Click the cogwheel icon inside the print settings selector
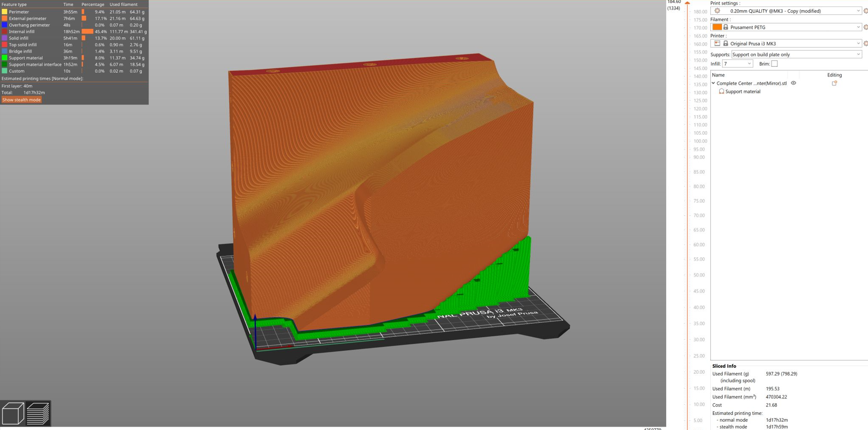The height and width of the screenshot is (430, 868). (x=718, y=11)
